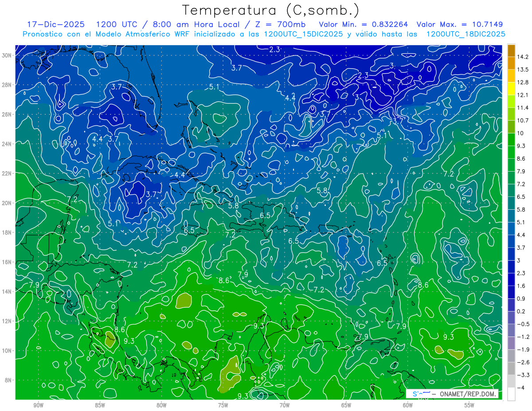Click the '24N' latitude axis label

coord(7,144)
